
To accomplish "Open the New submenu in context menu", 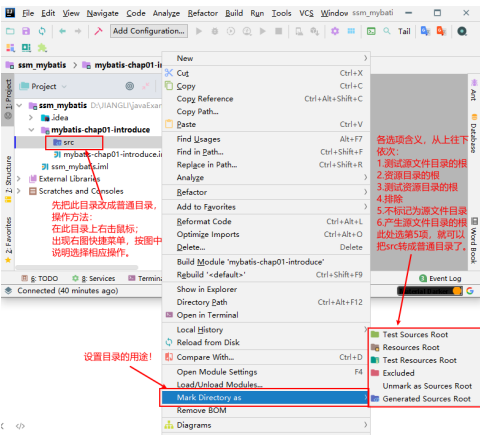I will (266, 58).
